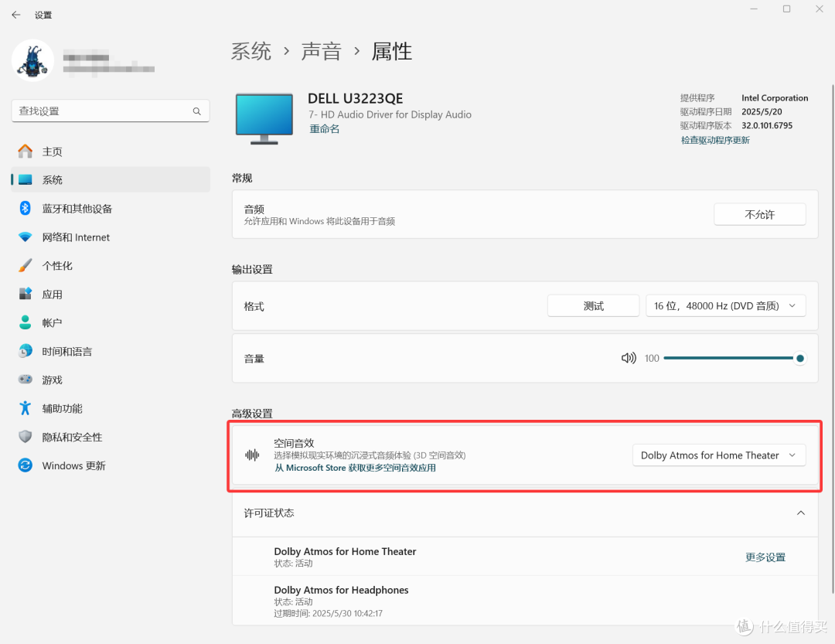Click the Bluetooth icon in the sidebar
835x644 pixels.
(x=25, y=208)
